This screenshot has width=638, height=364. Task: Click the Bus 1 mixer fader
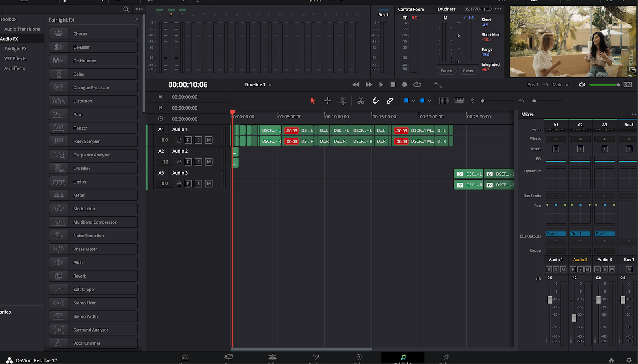pyautogui.click(x=622, y=300)
